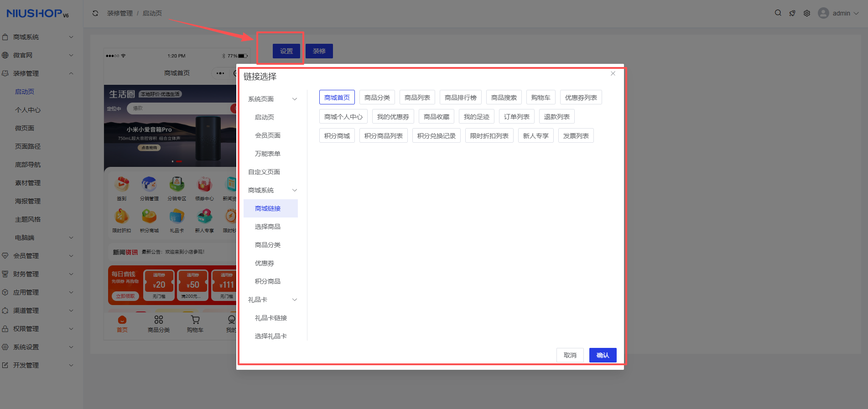Click the 取消 button in dialog

coord(570,355)
